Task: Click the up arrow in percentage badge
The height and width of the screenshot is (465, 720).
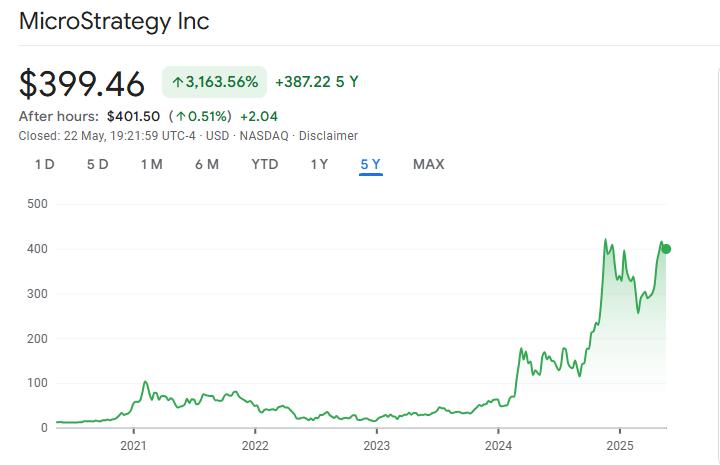Action: [x=177, y=82]
